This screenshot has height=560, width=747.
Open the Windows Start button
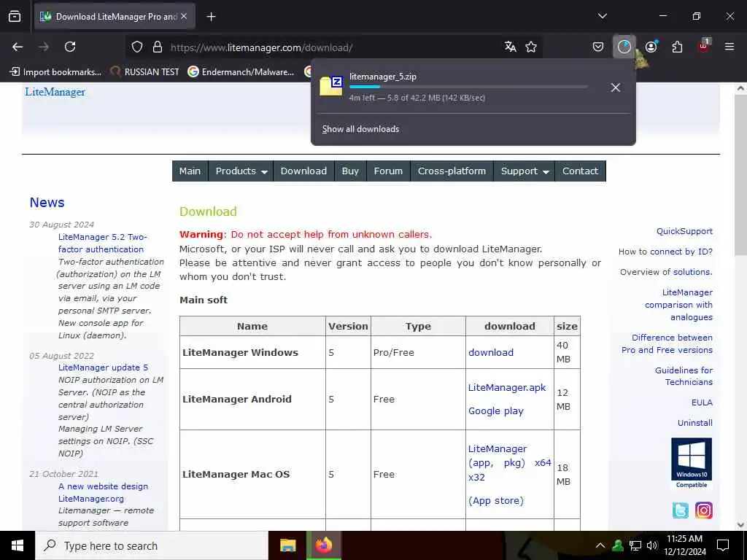click(18, 545)
